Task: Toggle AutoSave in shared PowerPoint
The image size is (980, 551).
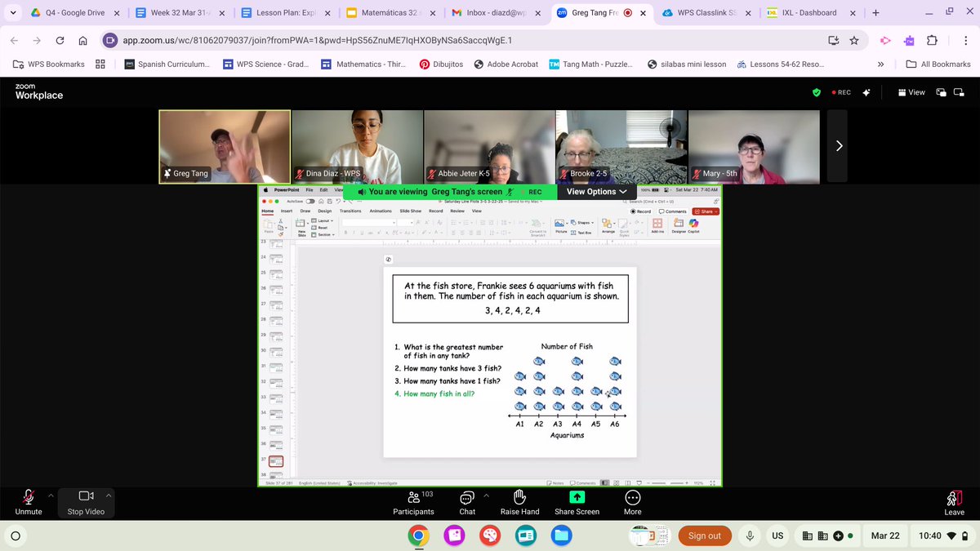Action: [x=310, y=201]
